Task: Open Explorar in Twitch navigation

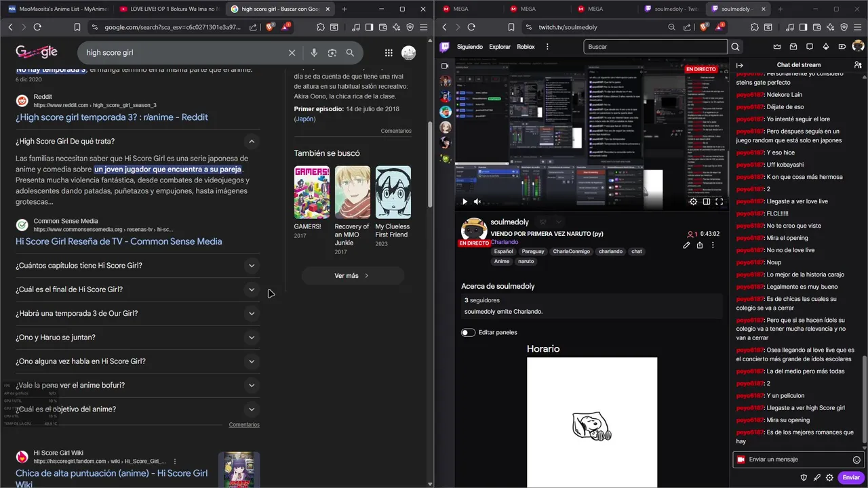Action: [x=500, y=47]
